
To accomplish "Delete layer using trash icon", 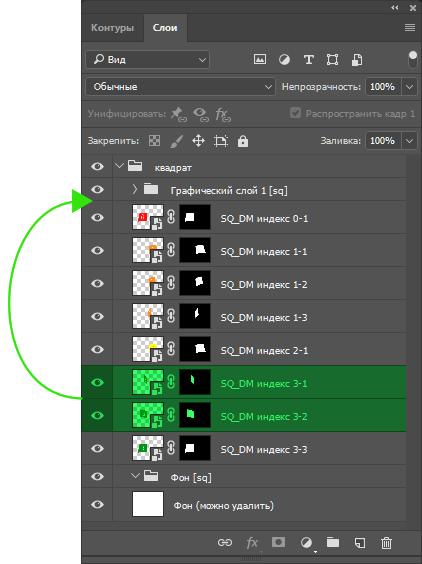I will [386, 542].
